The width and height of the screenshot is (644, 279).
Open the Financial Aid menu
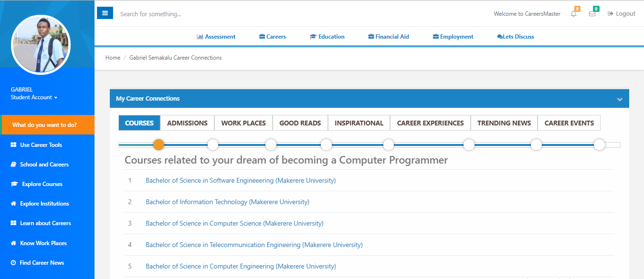click(389, 37)
